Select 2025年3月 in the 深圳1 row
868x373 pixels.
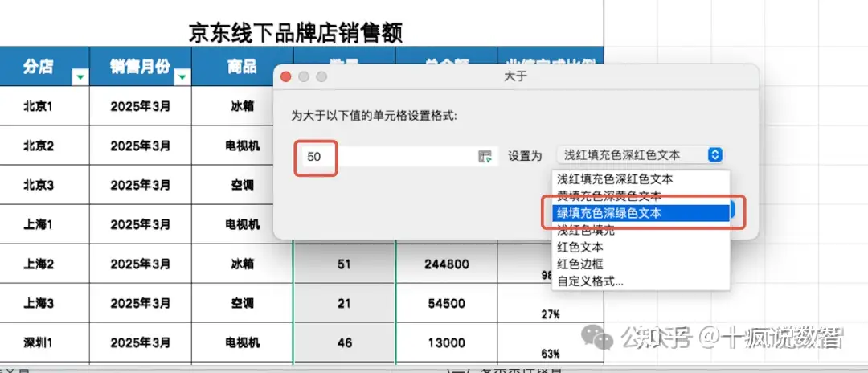(141, 343)
